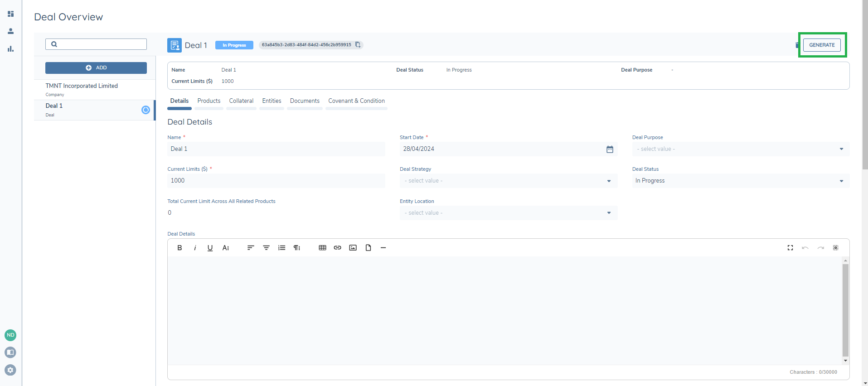Switch to the Covenant & Condition tab
Image resolution: width=868 pixels, height=386 pixels.
(x=356, y=101)
